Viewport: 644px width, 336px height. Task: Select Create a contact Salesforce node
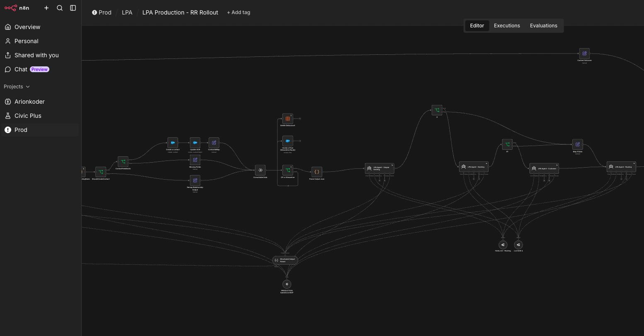tap(173, 143)
